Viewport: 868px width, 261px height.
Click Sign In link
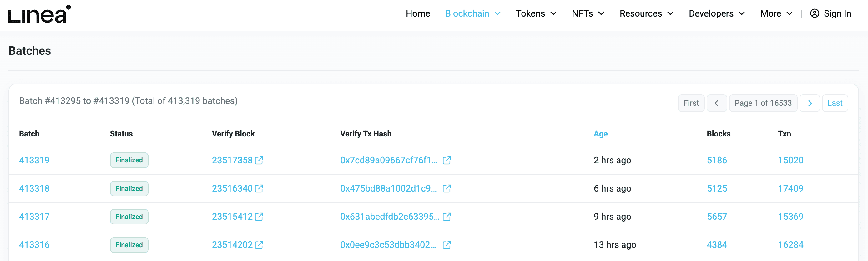pyautogui.click(x=830, y=13)
